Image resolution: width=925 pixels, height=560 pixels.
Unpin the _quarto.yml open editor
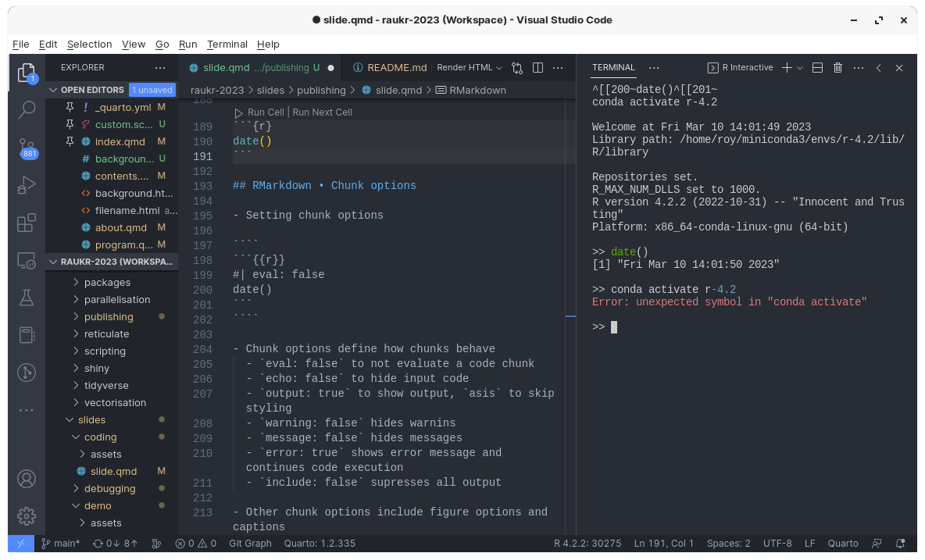(70, 107)
